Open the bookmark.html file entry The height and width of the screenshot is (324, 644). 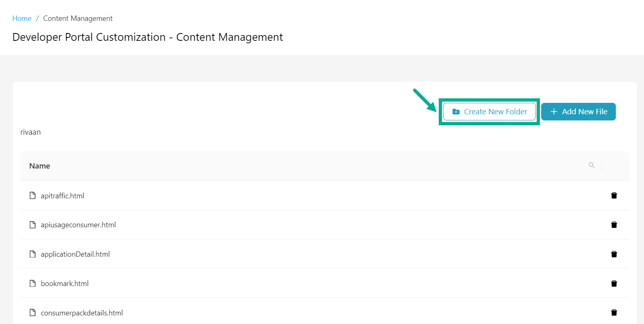(x=64, y=283)
